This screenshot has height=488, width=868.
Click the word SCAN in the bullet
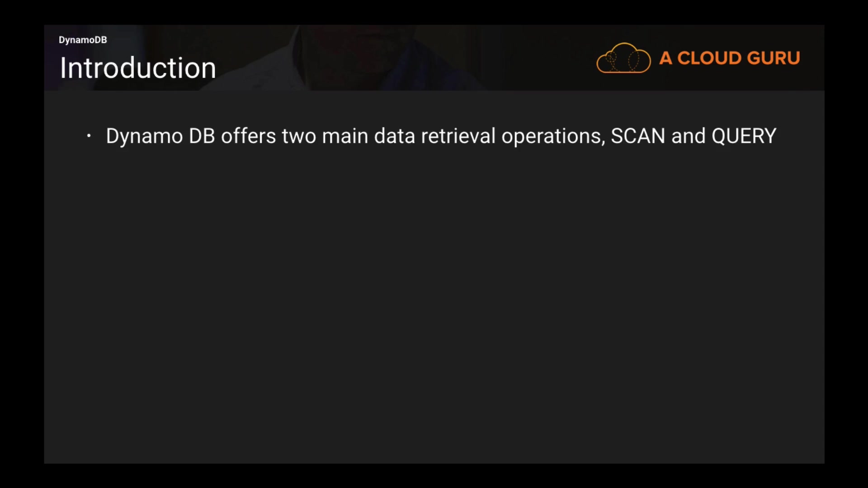(638, 136)
